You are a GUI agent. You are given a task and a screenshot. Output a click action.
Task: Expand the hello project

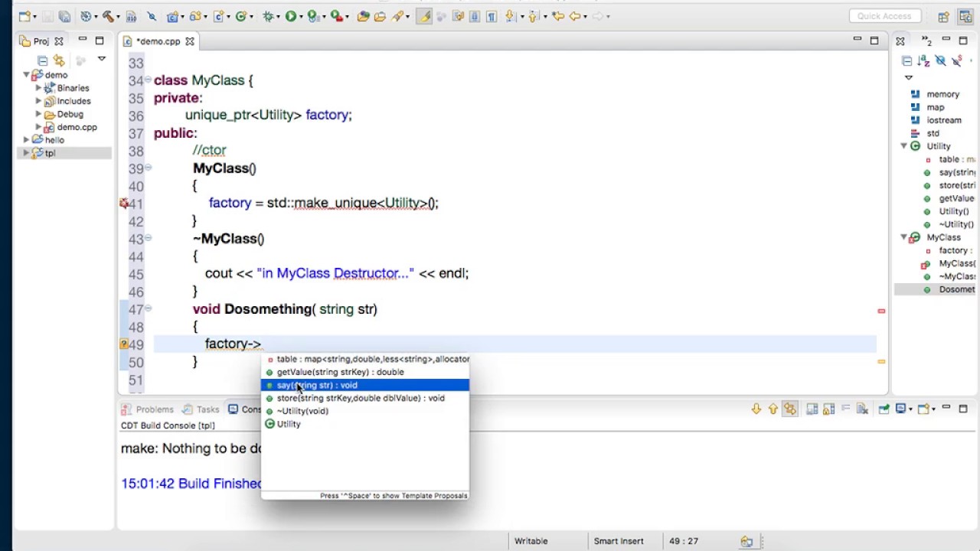pyautogui.click(x=27, y=140)
